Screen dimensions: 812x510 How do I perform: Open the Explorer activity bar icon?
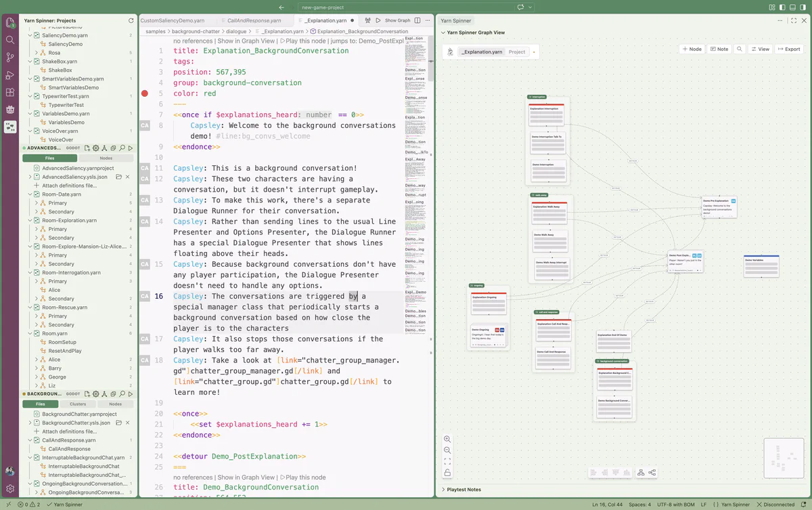(10, 22)
